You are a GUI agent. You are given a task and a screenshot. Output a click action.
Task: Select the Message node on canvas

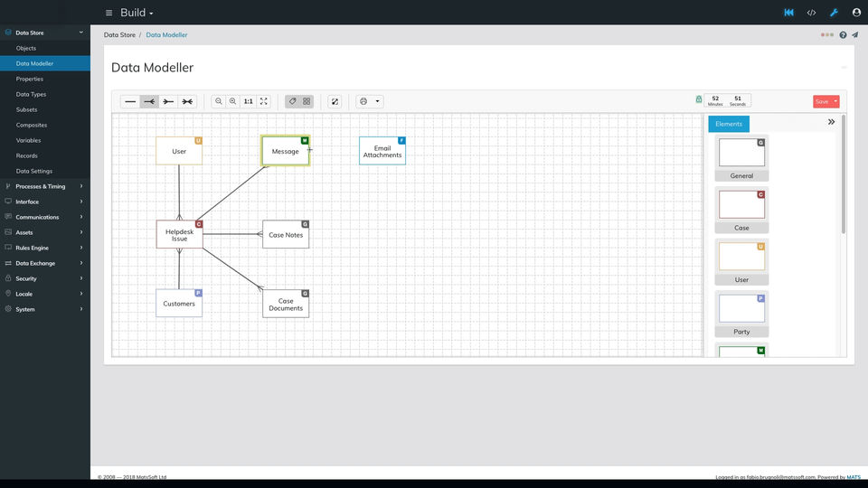click(x=285, y=151)
